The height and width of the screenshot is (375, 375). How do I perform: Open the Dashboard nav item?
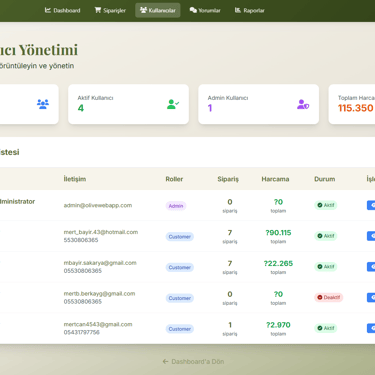coord(62,10)
